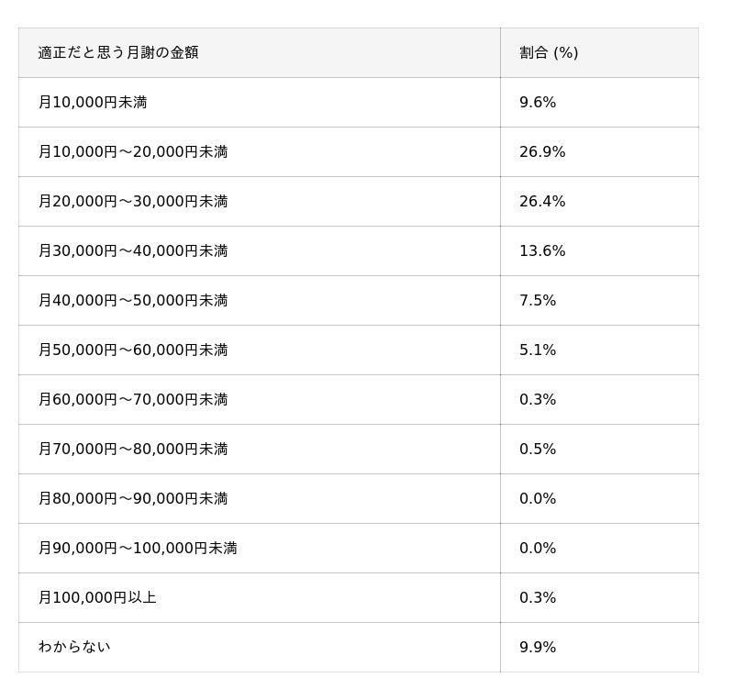Click the 割合 (%) column header
The width and height of the screenshot is (734, 700).
549,53
